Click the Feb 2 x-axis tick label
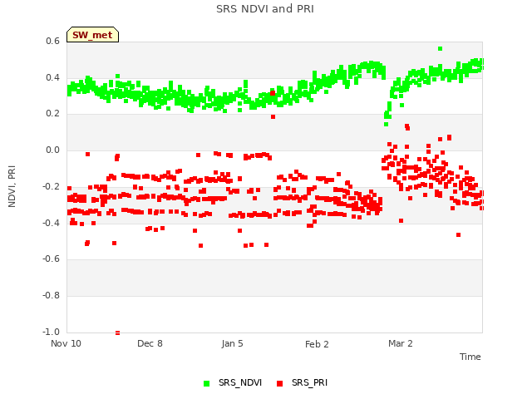532x399 pixels. [317, 344]
